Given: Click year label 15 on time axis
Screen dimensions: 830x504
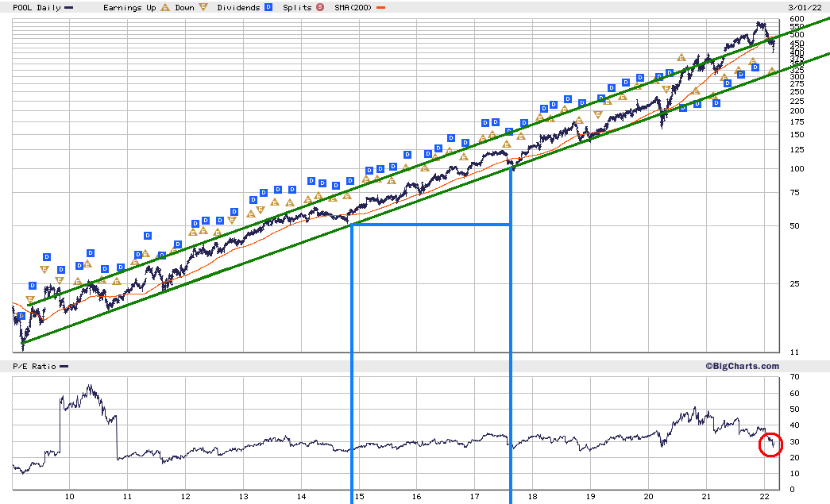Looking at the screenshot, I should 359,496.
